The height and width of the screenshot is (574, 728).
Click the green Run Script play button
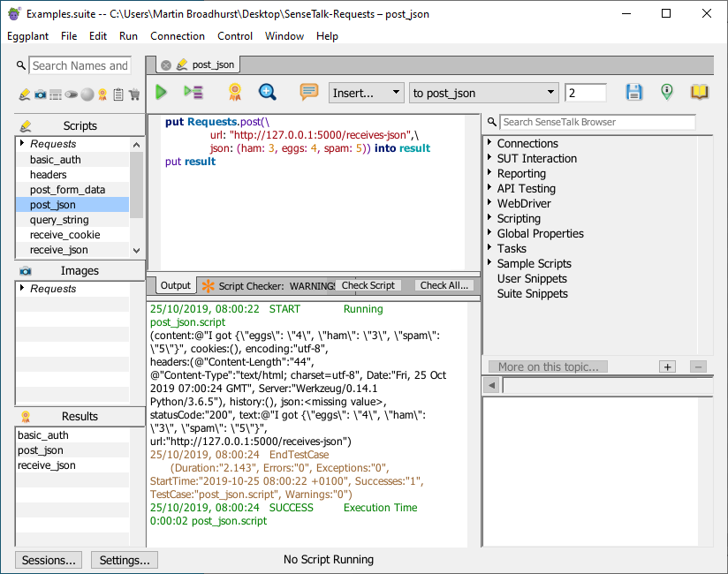(x=161, y=93)
